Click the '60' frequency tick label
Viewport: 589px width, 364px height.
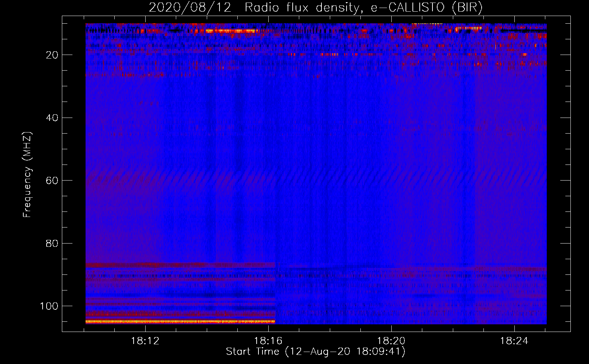pos(52,181)
